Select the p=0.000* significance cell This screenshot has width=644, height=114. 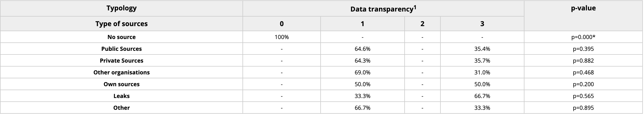(x=583, y=37)
